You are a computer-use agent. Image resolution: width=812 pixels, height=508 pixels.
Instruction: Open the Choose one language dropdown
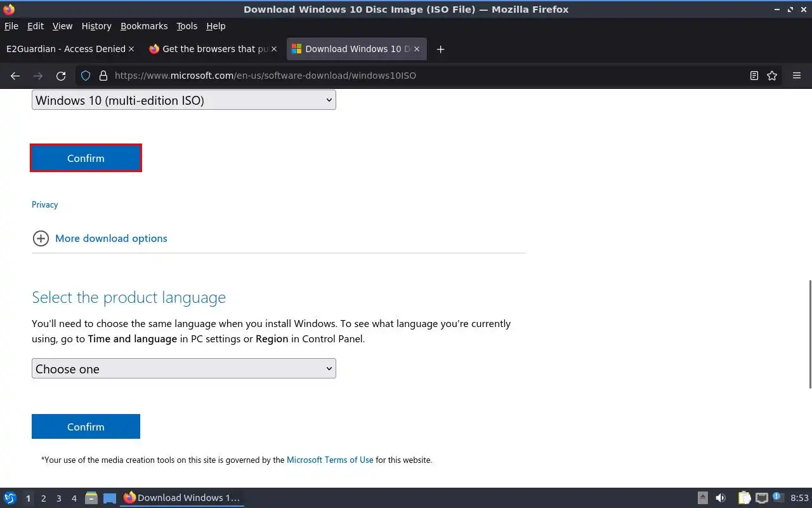(x=184, y=368)
